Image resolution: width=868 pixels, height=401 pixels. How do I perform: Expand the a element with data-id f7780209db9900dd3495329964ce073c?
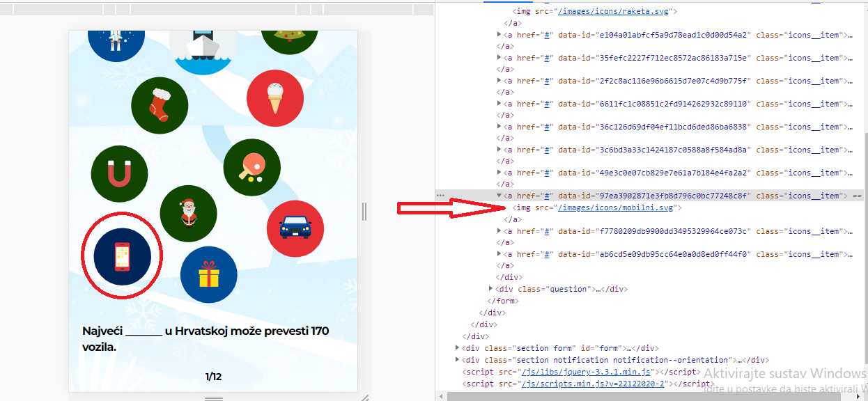(x=499, y=231)
